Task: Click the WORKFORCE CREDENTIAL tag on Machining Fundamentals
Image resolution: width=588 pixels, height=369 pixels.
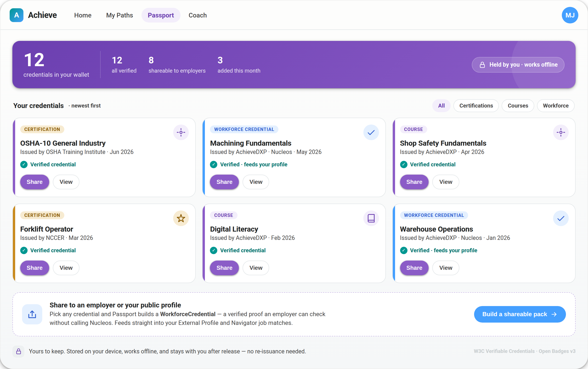Action: (x=244, y=129)
